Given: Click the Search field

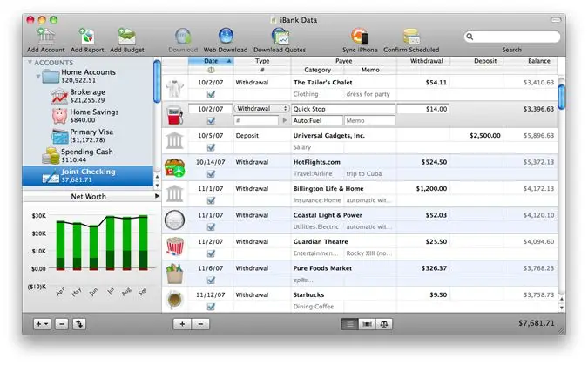Looking at the screenshot, I should coord(512,37).
